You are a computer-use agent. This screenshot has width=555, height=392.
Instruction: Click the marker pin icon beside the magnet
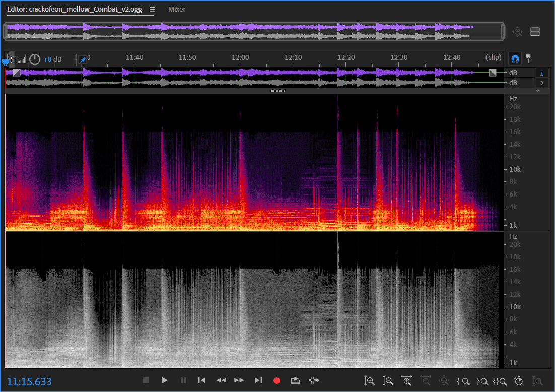(528, 59)
